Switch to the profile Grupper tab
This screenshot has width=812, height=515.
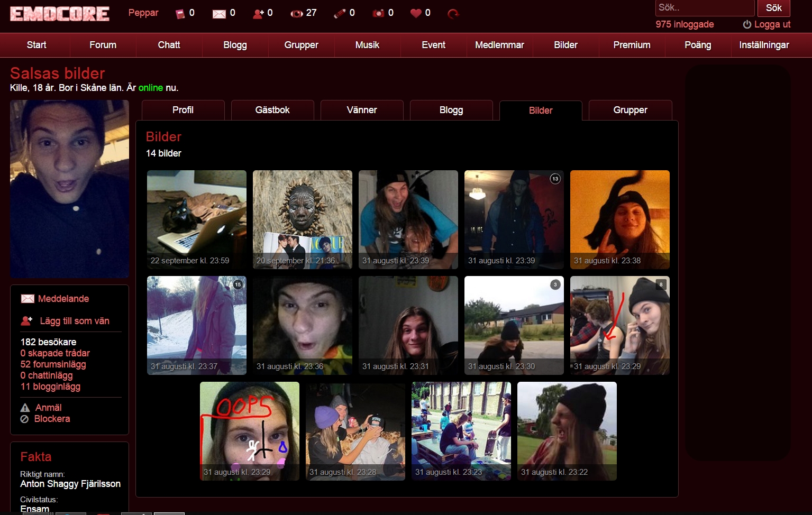click(x=631, y=110)
